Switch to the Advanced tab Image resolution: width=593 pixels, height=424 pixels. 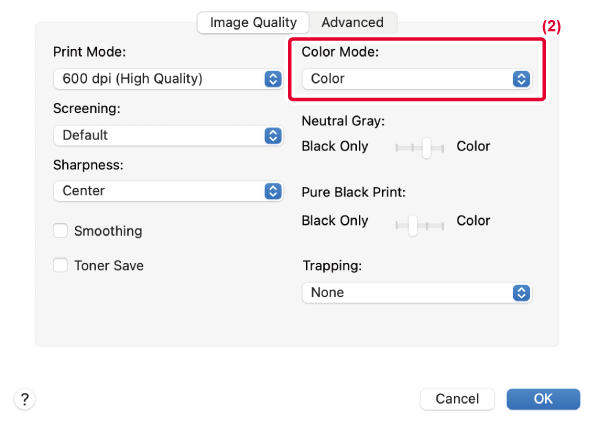click(x=352, y=22)
